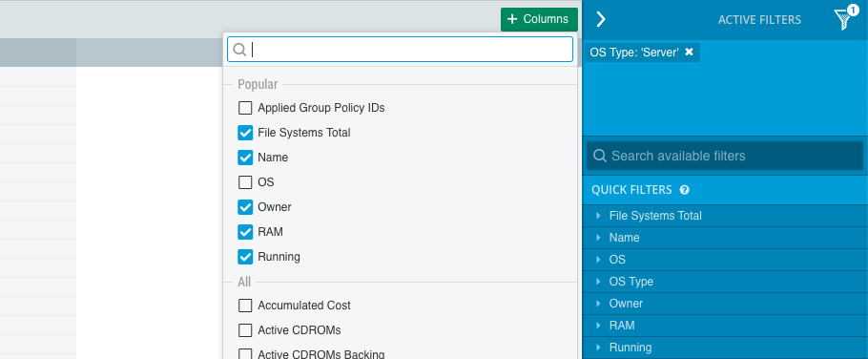Click the Columns button
This screenshot has width=868, height=359.
point(539,19)
